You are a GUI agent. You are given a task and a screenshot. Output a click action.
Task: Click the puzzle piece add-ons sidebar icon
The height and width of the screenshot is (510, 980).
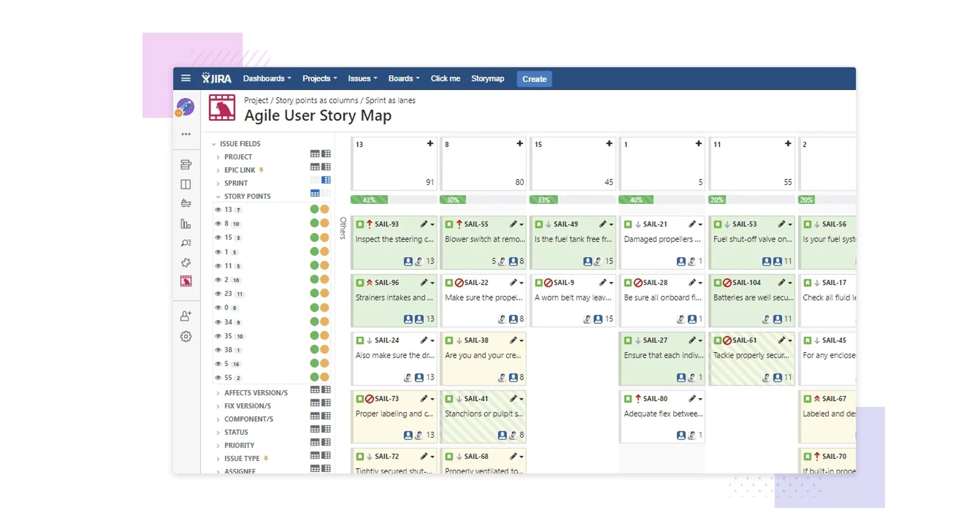(x=186, y=262)
